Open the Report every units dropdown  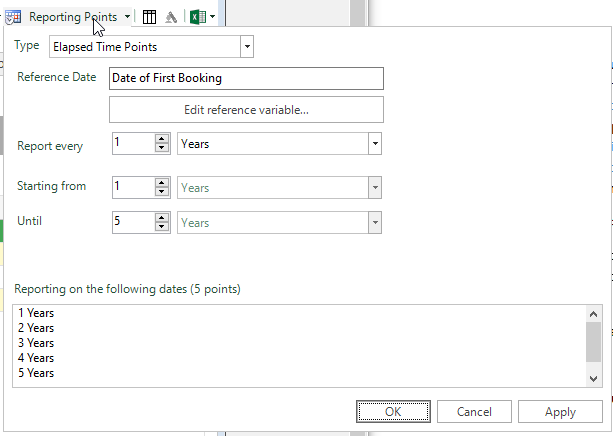tap(375, 144)
